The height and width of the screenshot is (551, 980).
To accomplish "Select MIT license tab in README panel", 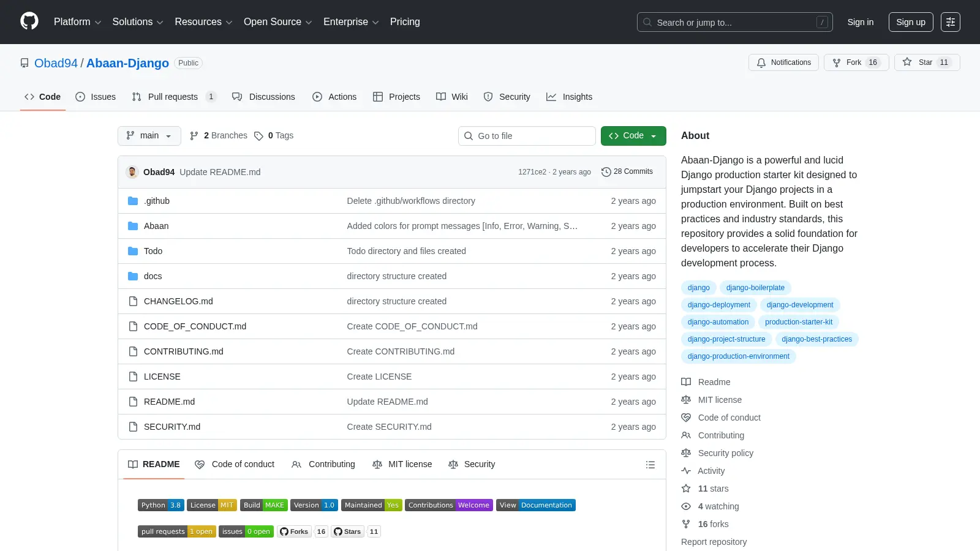I will tap(402, 465).
